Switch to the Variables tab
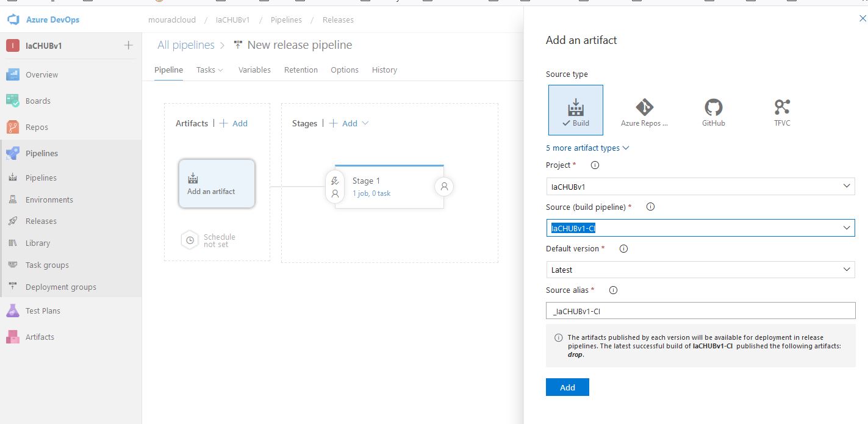 point(254,70)
